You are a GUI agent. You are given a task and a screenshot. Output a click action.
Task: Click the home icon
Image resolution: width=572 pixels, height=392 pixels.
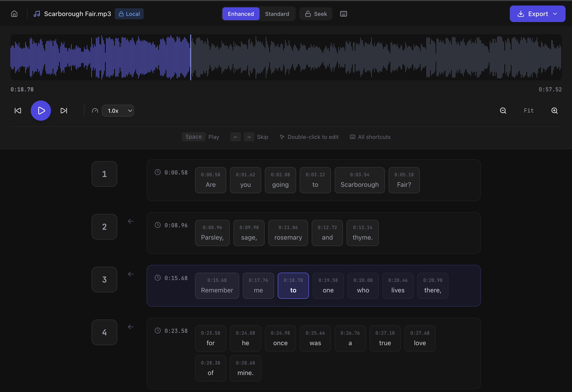click(14, 14)
